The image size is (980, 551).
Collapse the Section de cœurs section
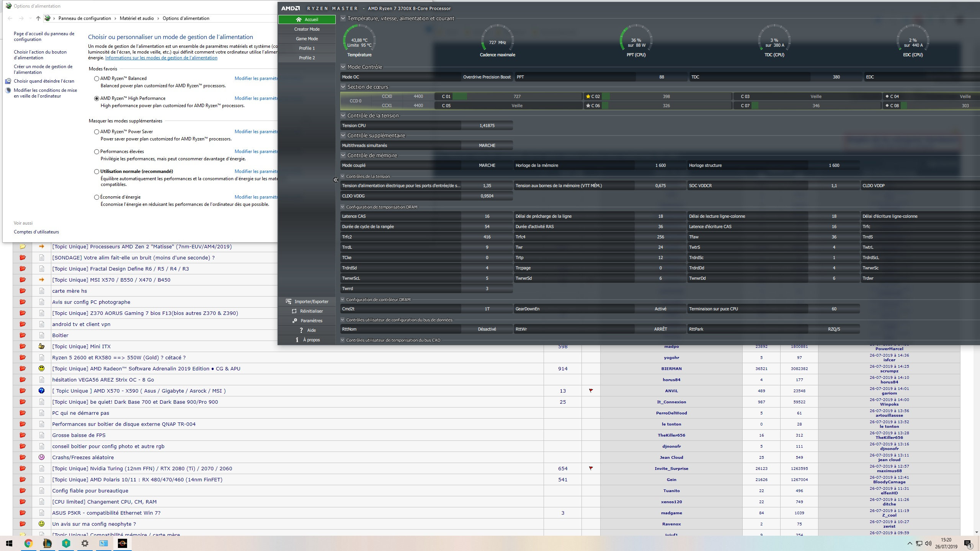(x=343, y=87)
